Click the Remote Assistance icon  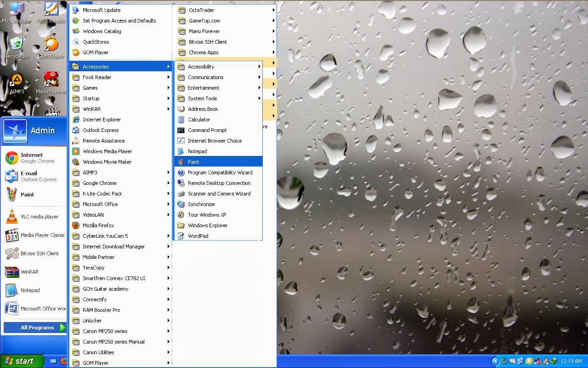[76, 141]
